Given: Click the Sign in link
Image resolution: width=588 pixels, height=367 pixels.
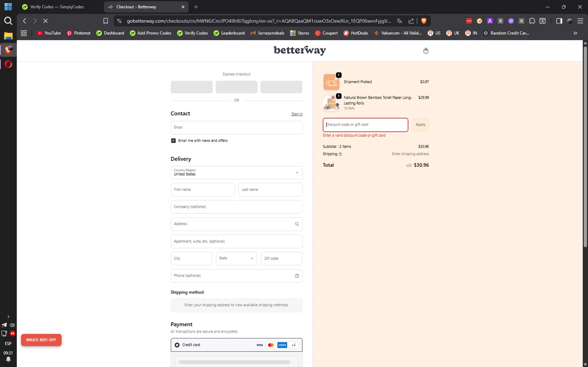Looking at the screenshot, I should tap(297, 114).
